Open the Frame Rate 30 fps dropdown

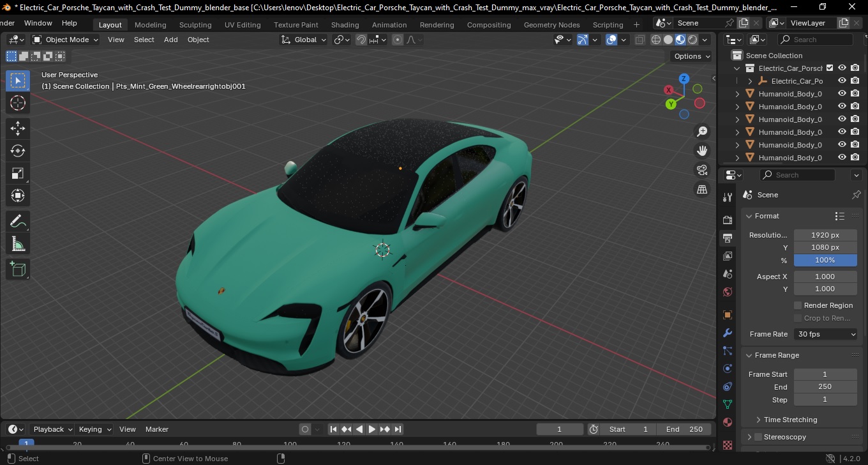click(825, 334)
